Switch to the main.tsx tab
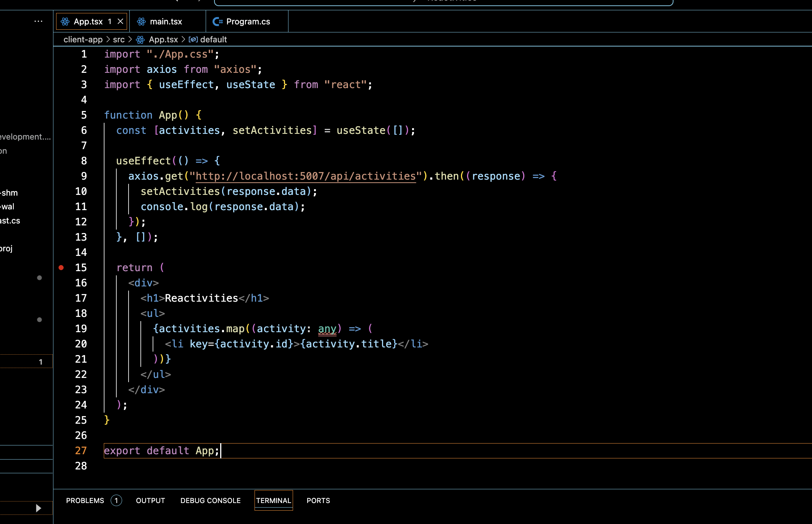This screenshot has height=524, width=812. coord(166,21)
